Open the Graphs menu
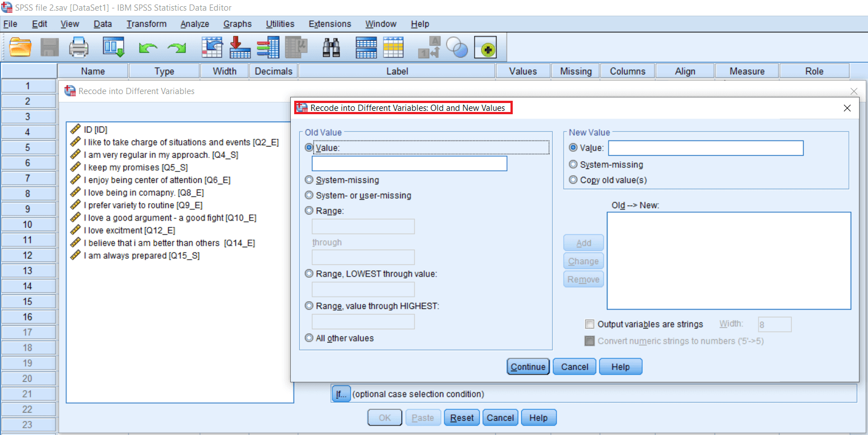Image resolution: width=868 pixels, height=435 pixels. [238, 24]
